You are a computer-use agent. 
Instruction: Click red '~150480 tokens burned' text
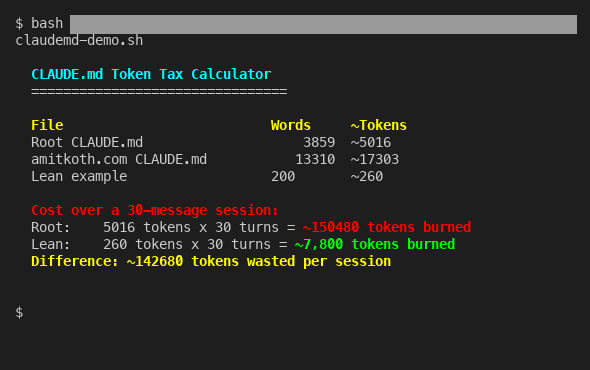click(387, 227)
